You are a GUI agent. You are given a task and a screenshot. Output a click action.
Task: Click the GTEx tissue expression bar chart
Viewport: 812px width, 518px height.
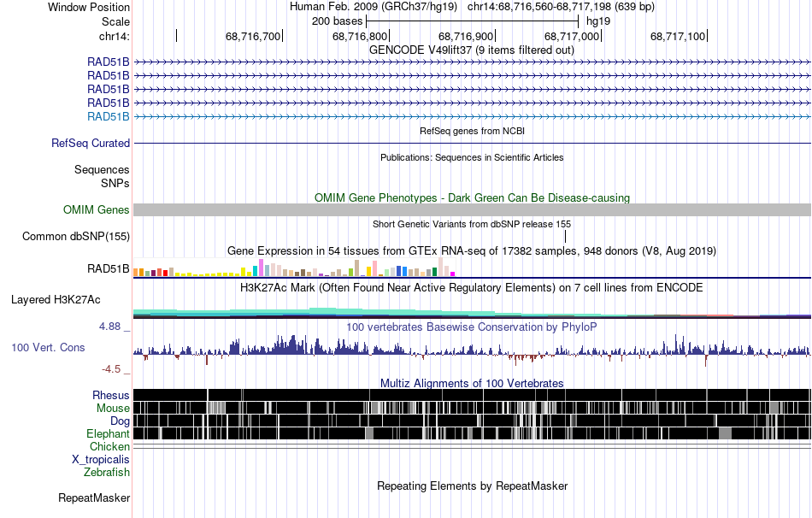pos(294,268)
